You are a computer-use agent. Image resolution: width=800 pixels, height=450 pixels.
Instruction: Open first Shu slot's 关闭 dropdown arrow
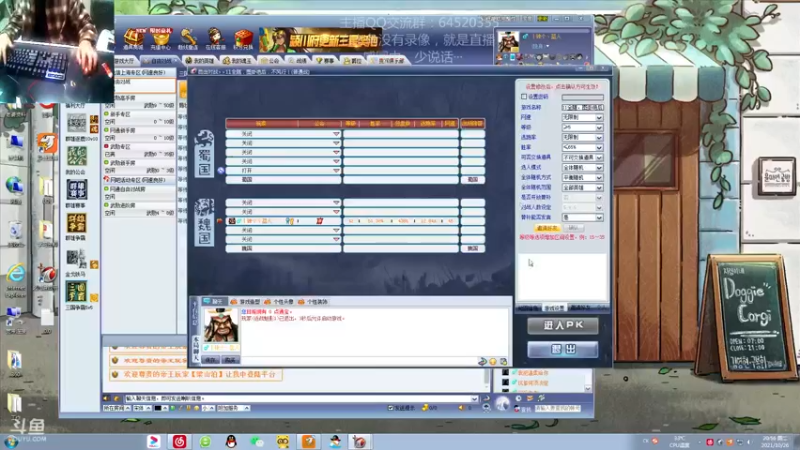(336, 134)
